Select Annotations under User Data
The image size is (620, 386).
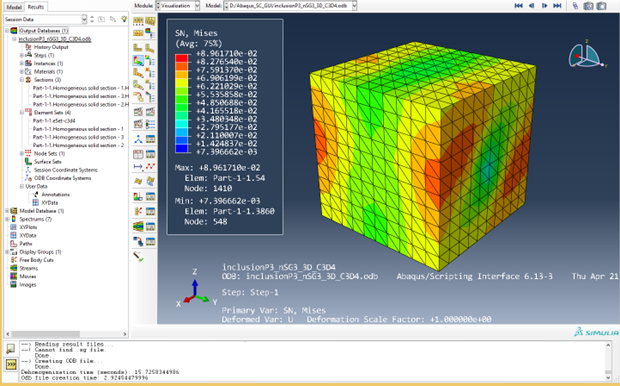pos(55,195)
